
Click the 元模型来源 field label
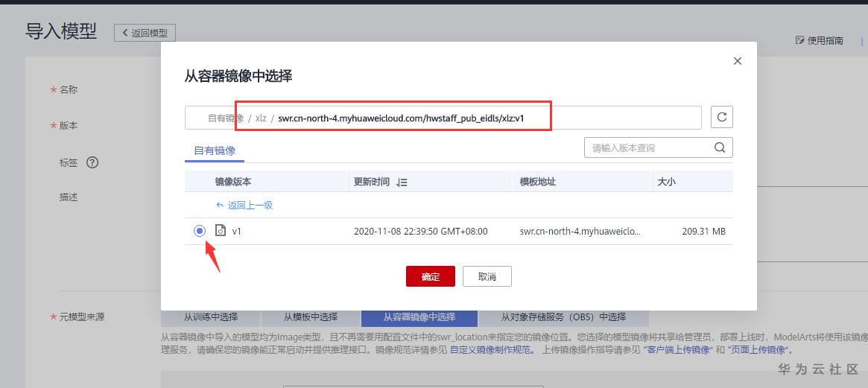(82, 317)
